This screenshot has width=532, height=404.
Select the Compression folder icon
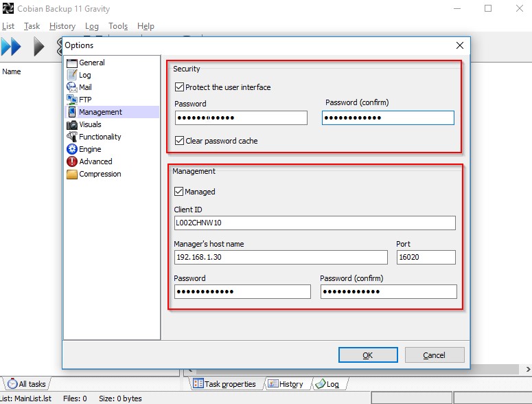pos(72,174)
